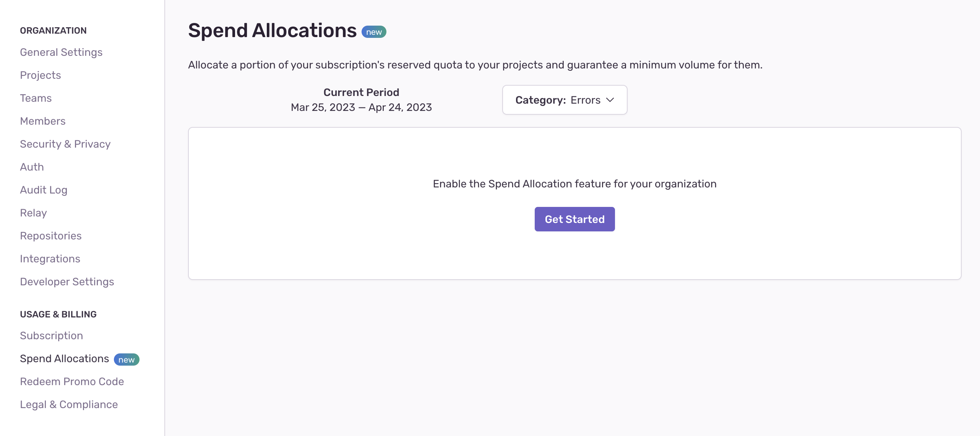The image size is (980, 436).
Task: Select Spend Allocations in the sidebar
Action: pyautogui.click(x=65, y=358)
